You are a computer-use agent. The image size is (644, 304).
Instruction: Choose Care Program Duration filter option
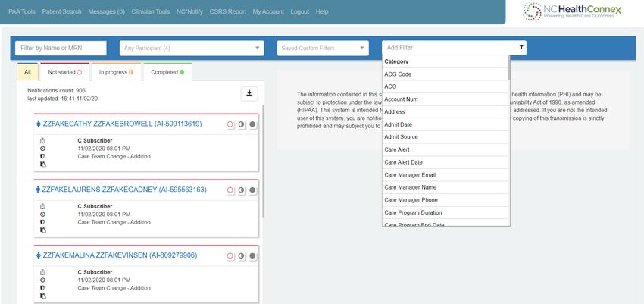click(445, 213)
